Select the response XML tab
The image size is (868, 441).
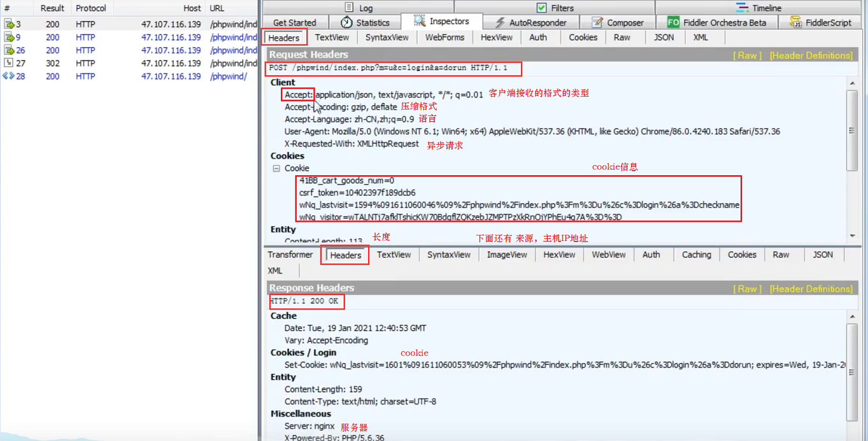(x=275, y=270)
